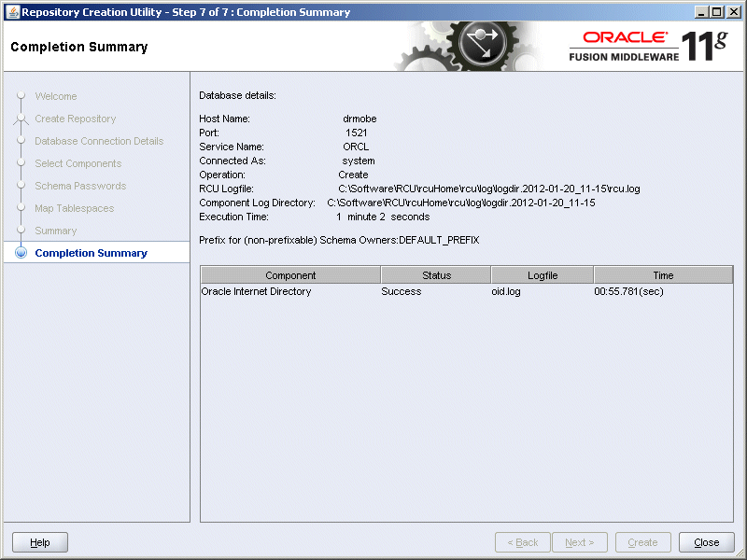
Task: Select the Create Repository step
Action: 76,119
